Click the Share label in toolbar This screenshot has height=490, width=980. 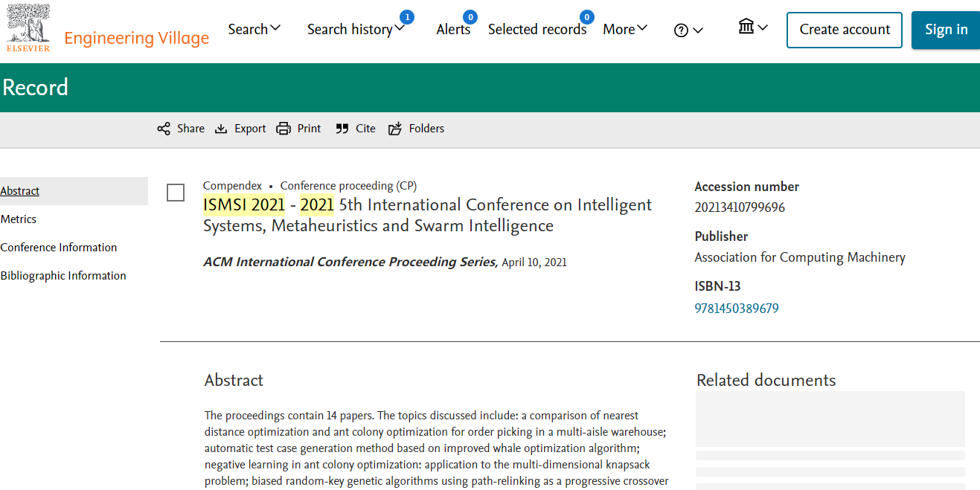click(190, 129)
